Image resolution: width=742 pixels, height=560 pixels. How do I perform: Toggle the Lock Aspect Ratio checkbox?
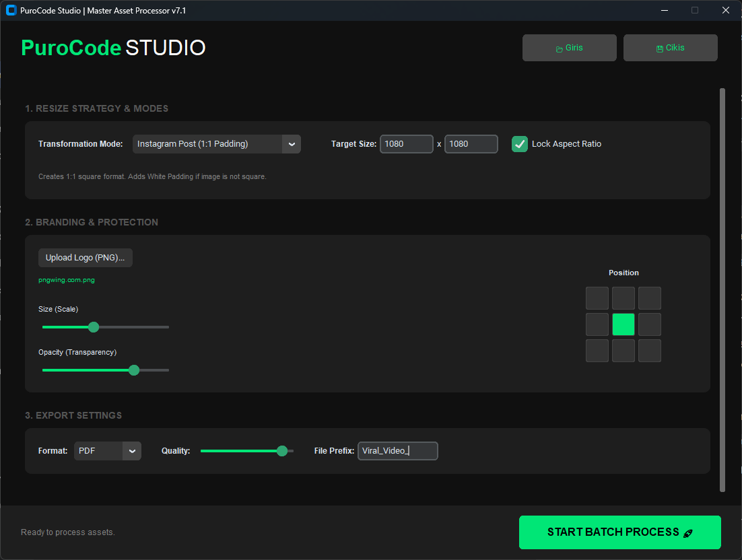click(x=519, y=143)
